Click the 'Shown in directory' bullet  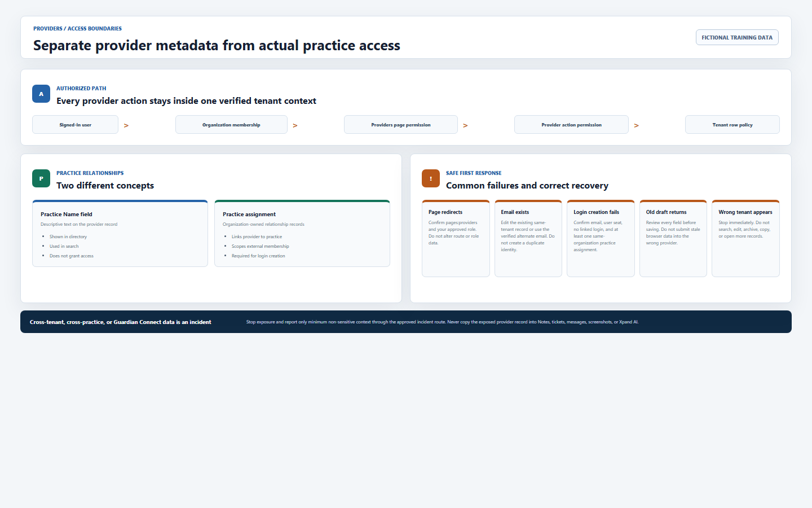click(x=68, y=237)
